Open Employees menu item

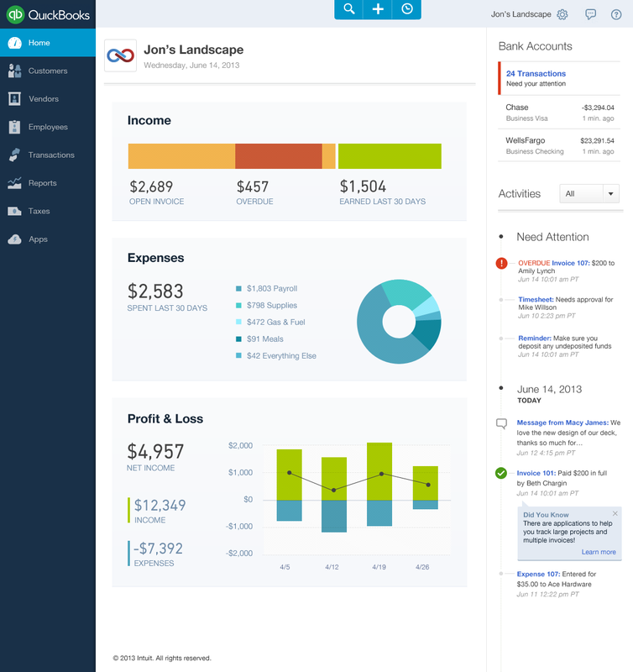[x=48, y=127]
